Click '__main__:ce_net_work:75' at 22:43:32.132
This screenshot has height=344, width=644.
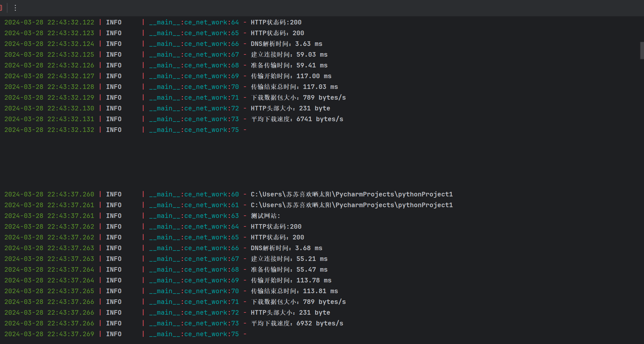pyautogui.click(x=194, y=130)
